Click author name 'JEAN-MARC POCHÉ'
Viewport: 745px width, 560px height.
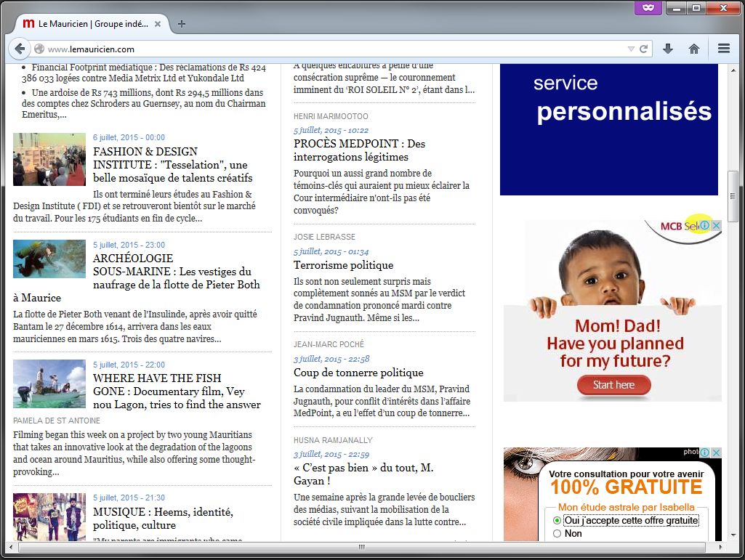[x=329, y=344]
